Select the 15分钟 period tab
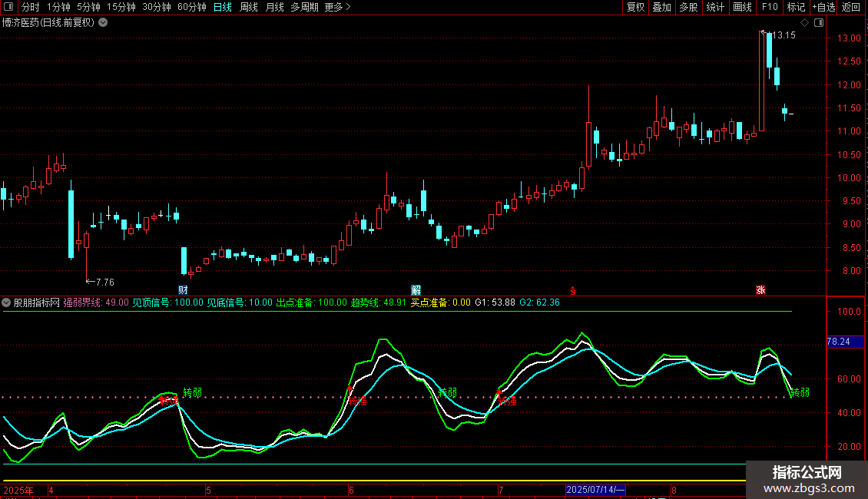Image resolution: width=868 pixels, height=499 pixels. pyautogui.click(x=121, y=7)
